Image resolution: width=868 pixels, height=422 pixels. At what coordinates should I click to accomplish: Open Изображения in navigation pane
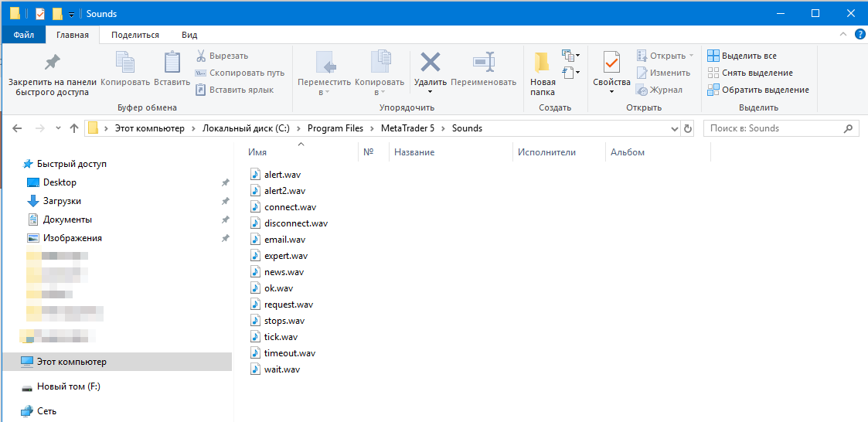click(x=72, y=238)
